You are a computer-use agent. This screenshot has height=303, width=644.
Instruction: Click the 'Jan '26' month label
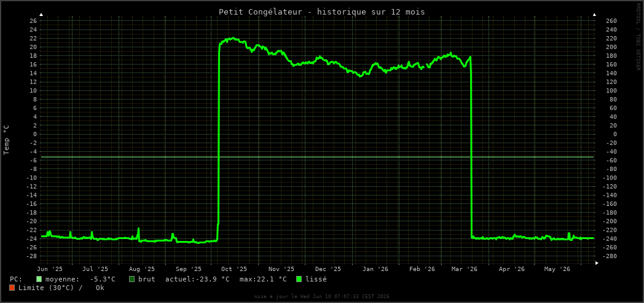coord(375,269)
